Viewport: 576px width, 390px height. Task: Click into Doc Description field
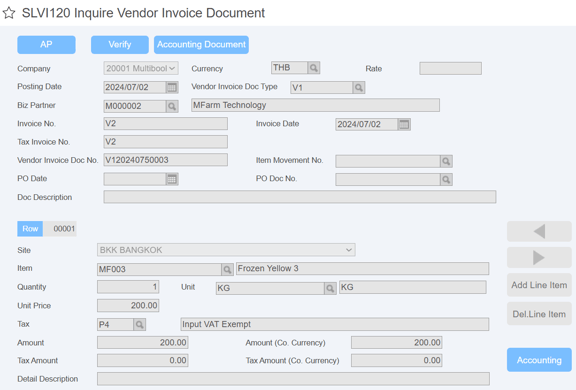tap(300, 197)
